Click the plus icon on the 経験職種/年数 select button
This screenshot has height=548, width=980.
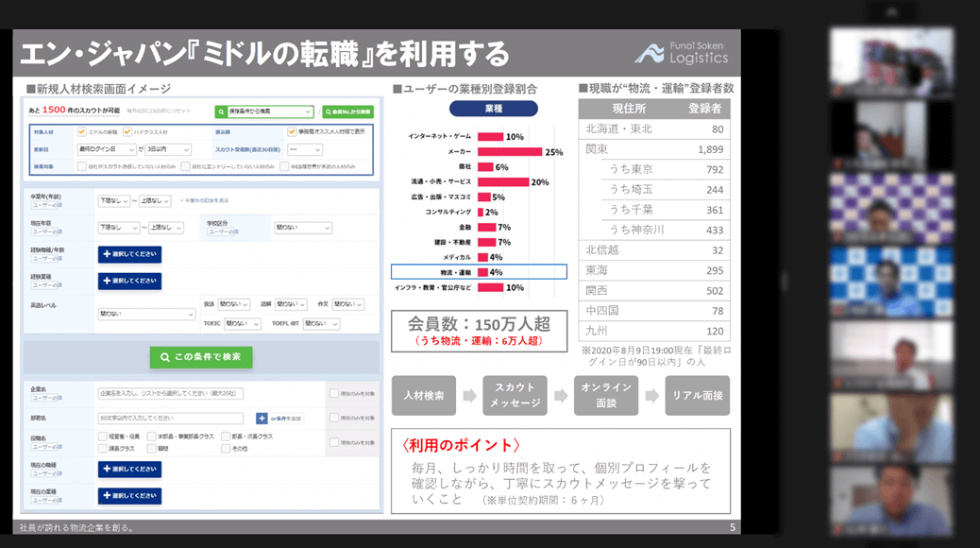click(x=105, y=254)
